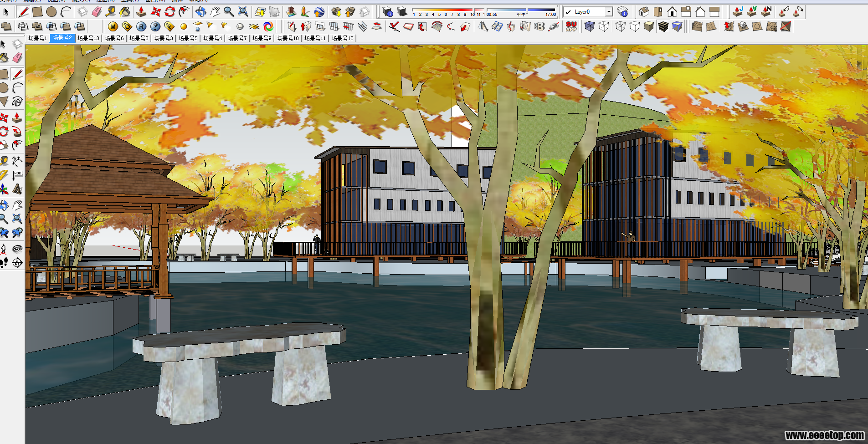Image resolution: width=868 pixels, height=444 pixels.
Task: Go to Previous view in left toolbar
Action: coord(4,233)
